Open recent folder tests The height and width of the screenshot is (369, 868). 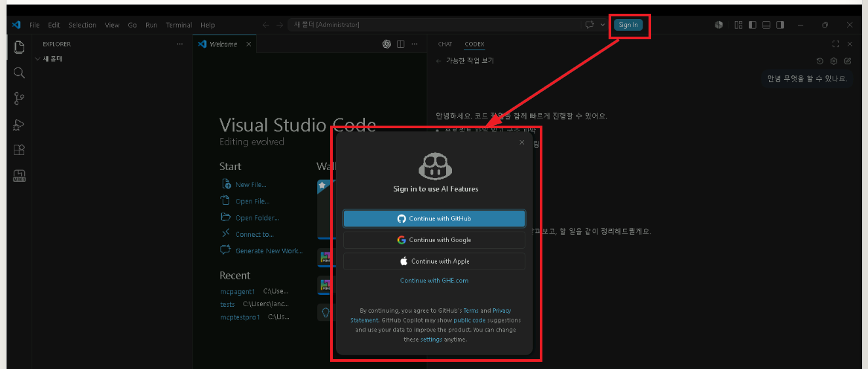227,304
